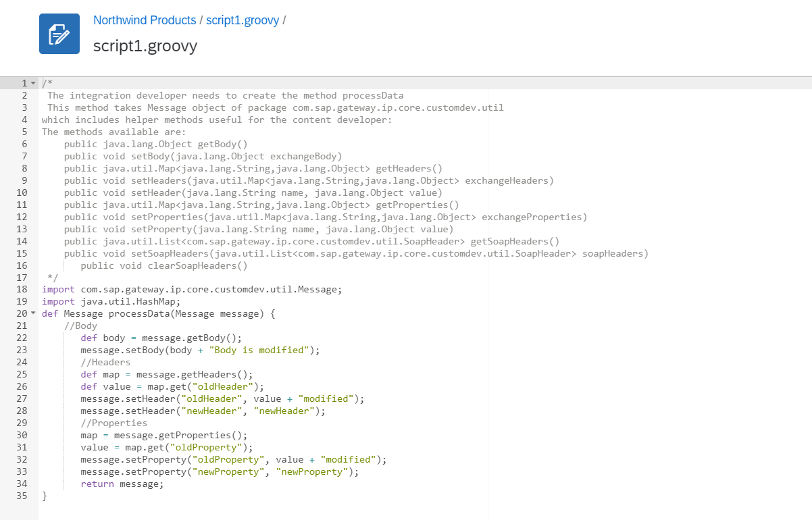Click the "//Properties" comment line
The height and width of the screenshot is (520, 812).
(113, 423)
